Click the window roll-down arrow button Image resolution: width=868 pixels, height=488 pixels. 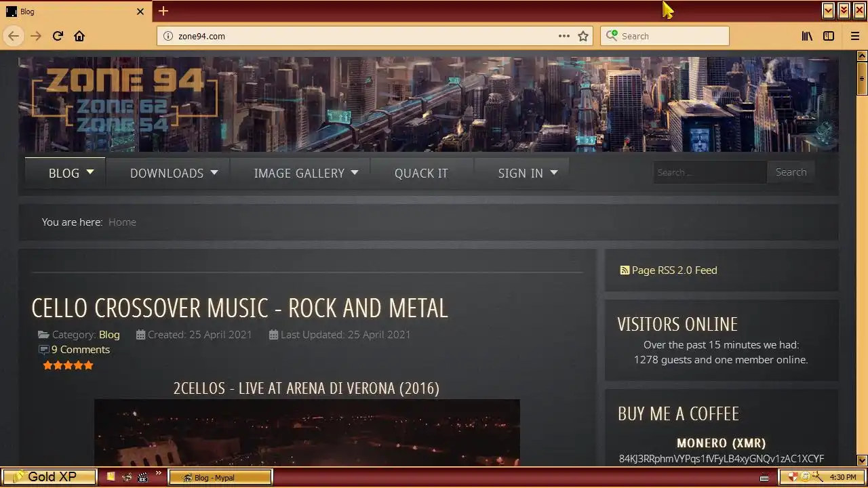pos(828,10)
